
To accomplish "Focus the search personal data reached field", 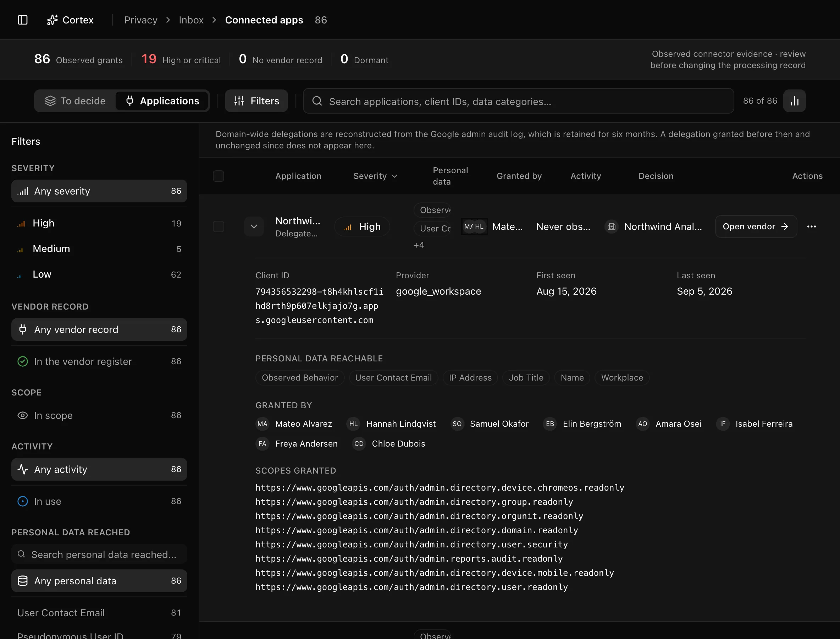I will [99, 555].
